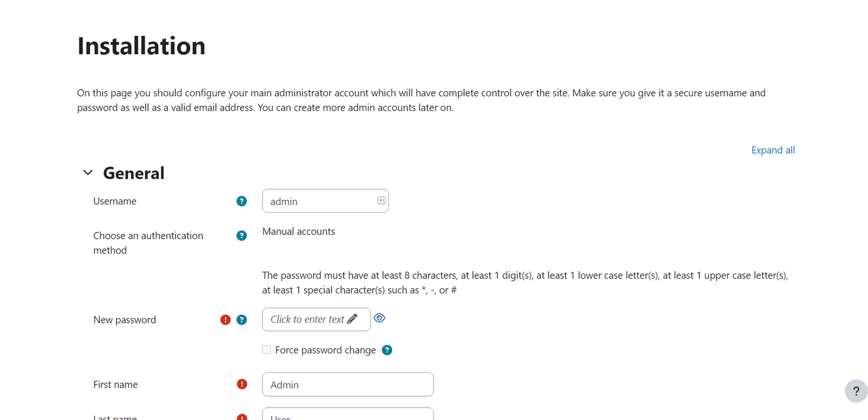Open the floating help button in the corner
The image size is (868, 420).
[x=856, y=391]
